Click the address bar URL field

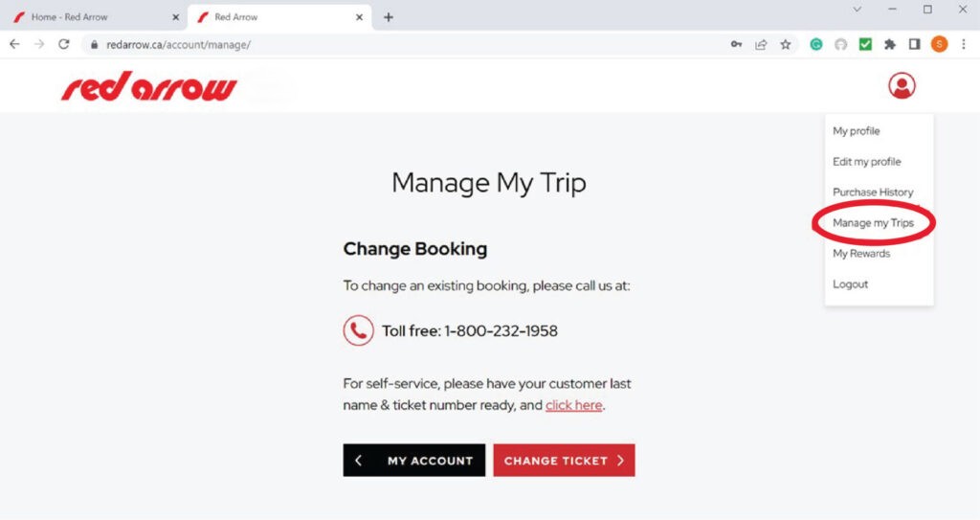[x=383, y=44]
